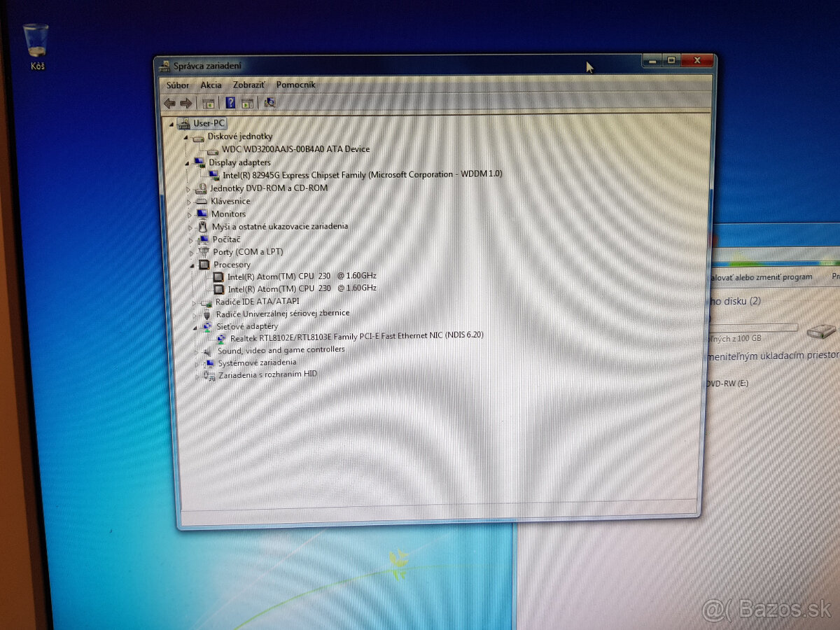
Task: Select Intel 82945G Express Chipset Family entry
Action: (362, 174)
